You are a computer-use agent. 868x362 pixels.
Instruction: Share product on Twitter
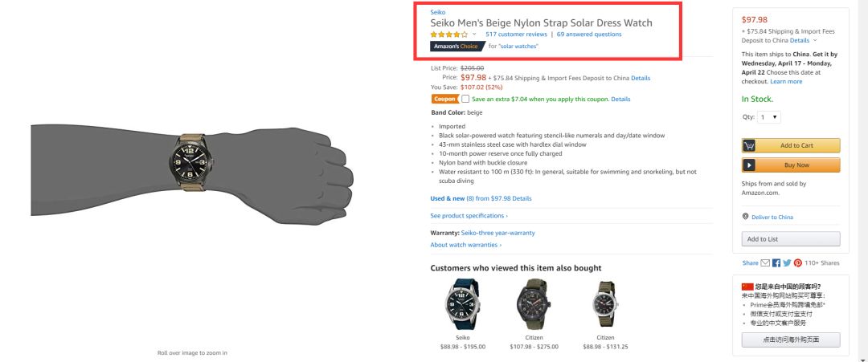point(787,262)
